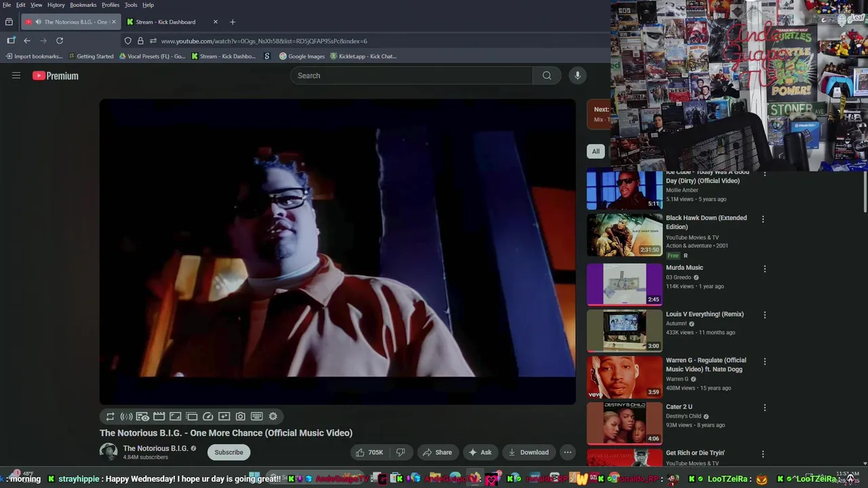Open the Tools menu
Viewport: 868px width, 488px height.
click(x=131, y=5)
